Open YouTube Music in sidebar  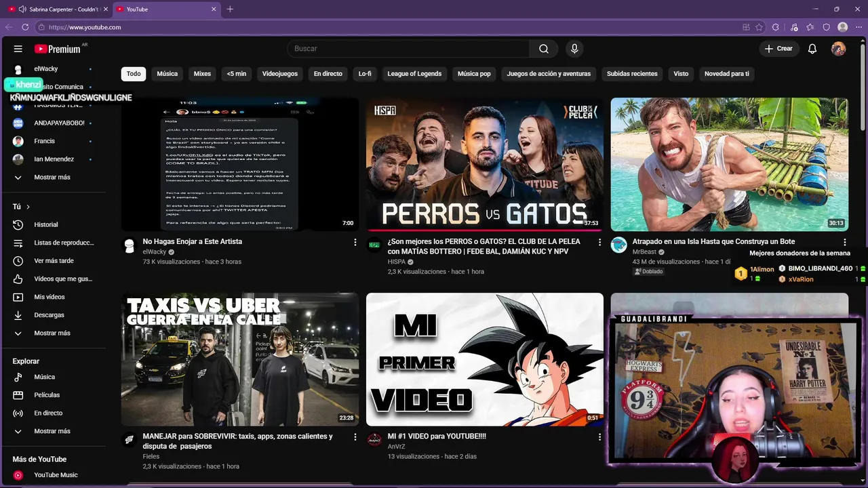pos(54,475)
